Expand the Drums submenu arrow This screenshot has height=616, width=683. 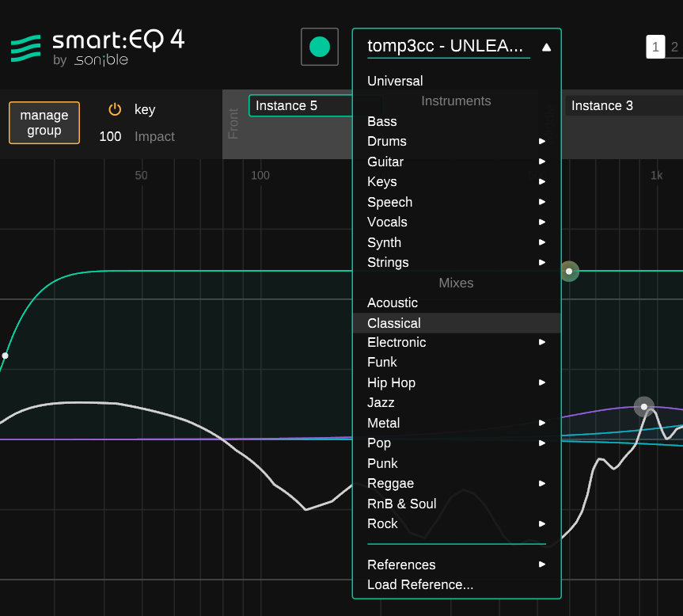pos(542,141)
